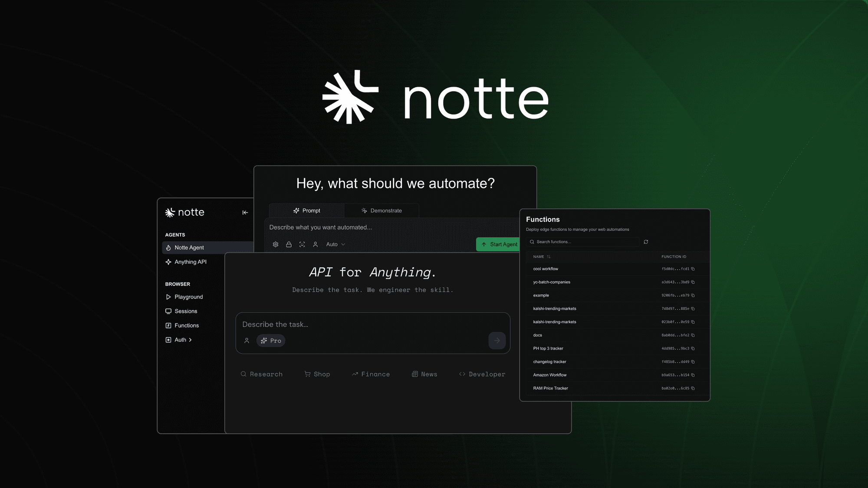Expand the Auth section chevron
The image size is (868, 488).
click(x=190, y=340)
